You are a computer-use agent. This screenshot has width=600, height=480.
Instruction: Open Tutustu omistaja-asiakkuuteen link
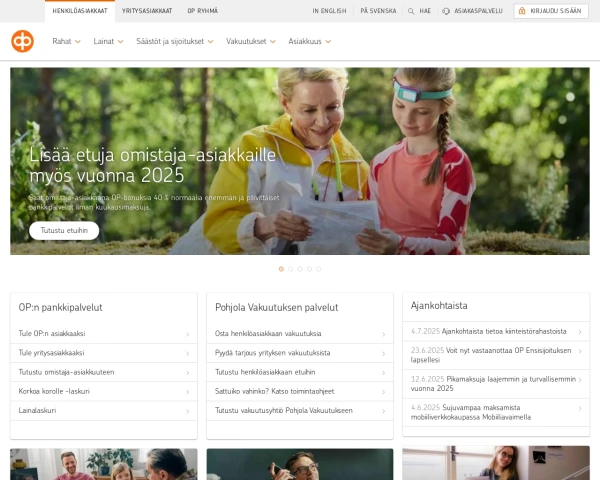66,372
